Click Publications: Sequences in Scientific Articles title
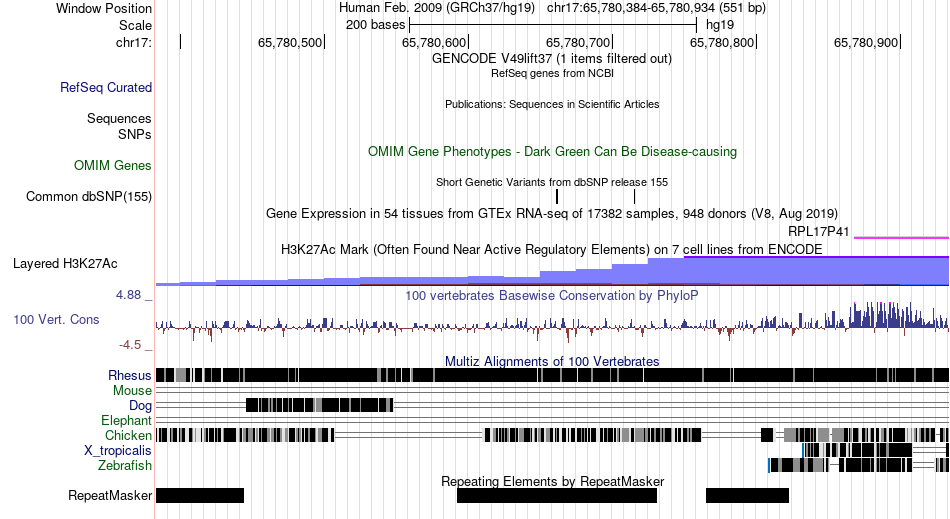 click(552, 104)
